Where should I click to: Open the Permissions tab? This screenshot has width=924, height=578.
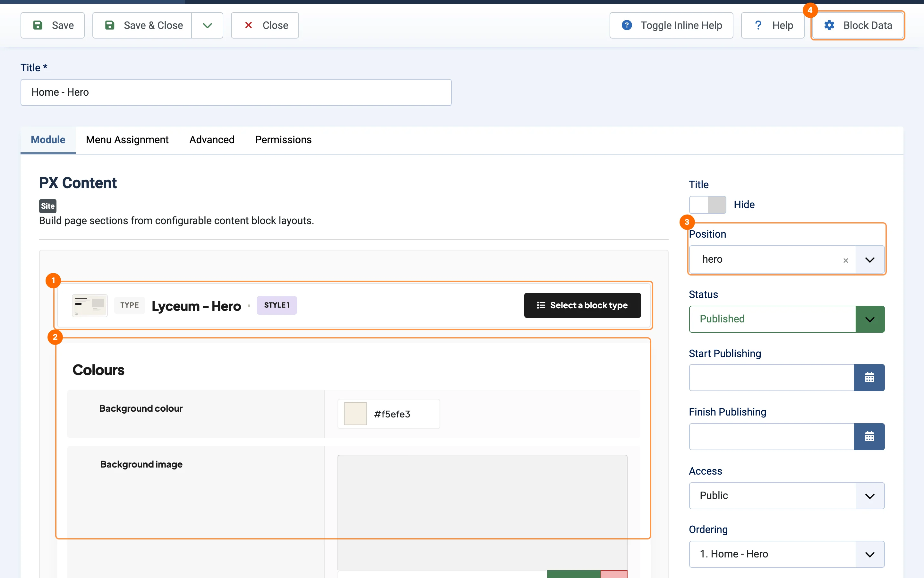[283, 140]
